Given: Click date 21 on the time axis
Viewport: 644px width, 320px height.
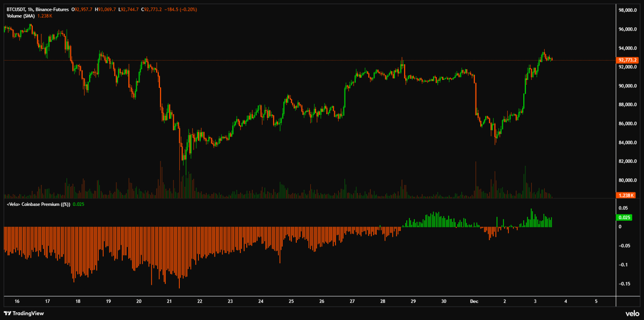Looking at the screenshot, I should (169, 301).
